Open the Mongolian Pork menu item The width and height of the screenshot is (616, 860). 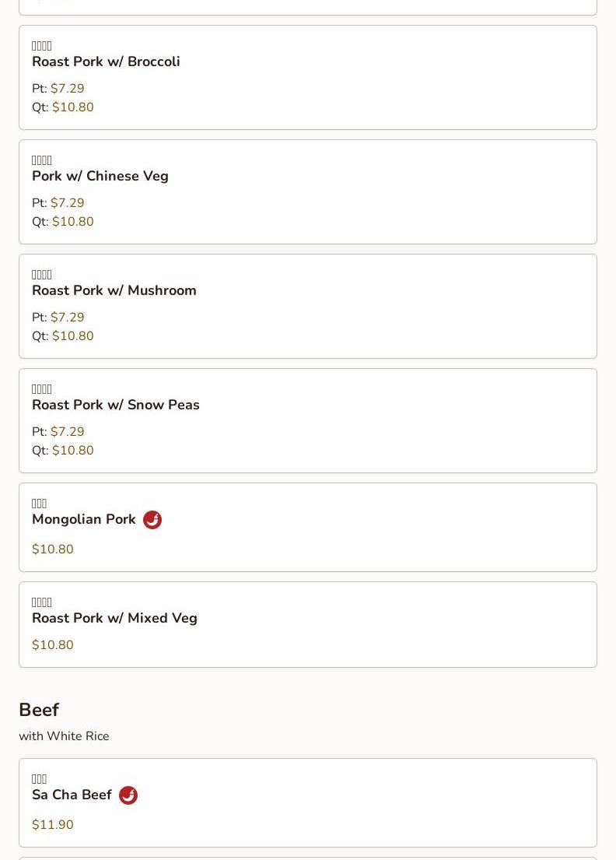pos(84,519)
